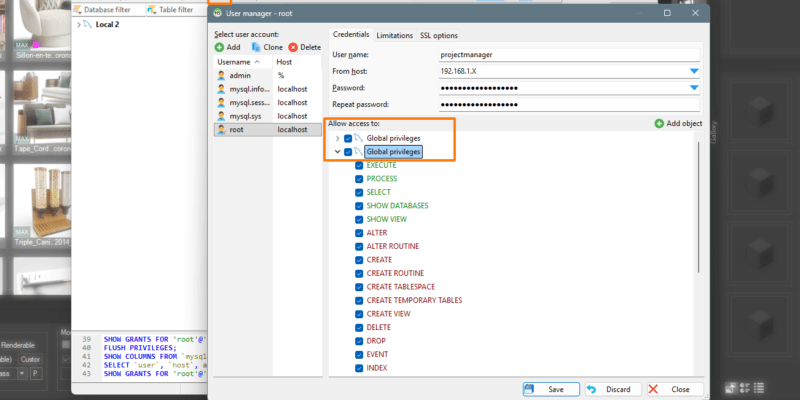Image resolution: width=800 pixels, height=400 pixels.
Task: Select the Triple_Cani thumbnail in background
Action: point(42,204)
